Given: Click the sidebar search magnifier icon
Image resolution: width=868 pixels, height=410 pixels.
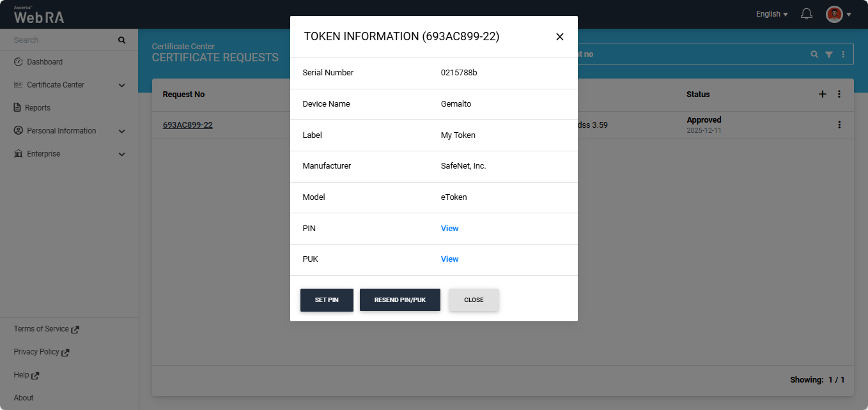Looking at the screenshot, I should [122, 40].
